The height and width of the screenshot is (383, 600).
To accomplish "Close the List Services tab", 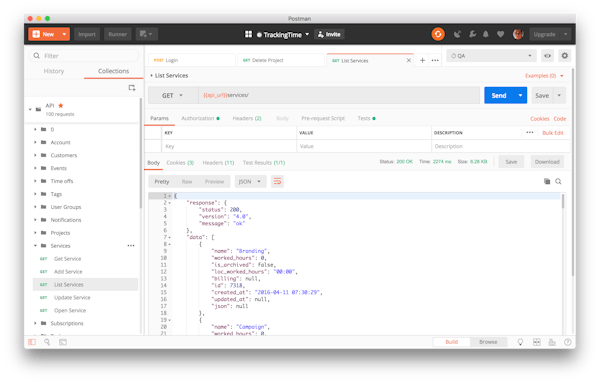I will [x=409, y=60].
